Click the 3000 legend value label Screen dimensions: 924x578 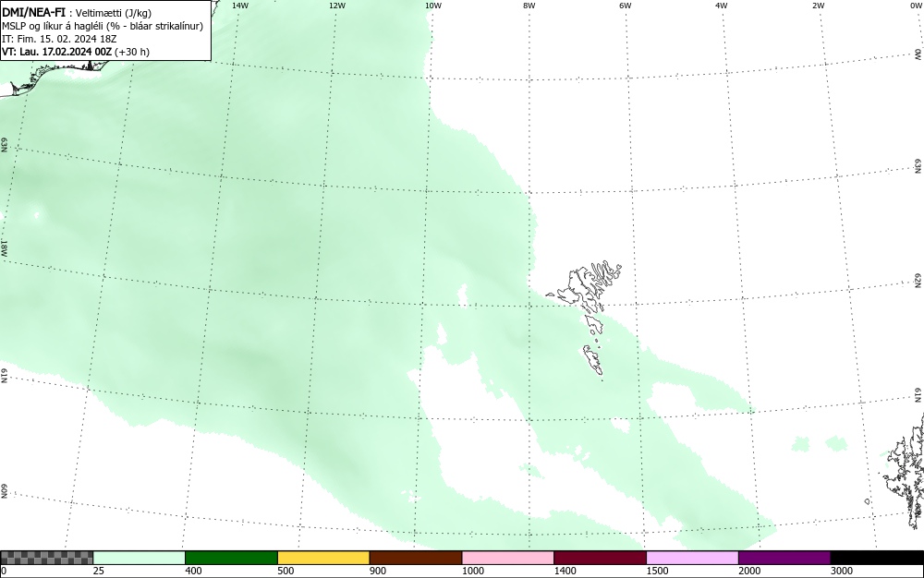pyautogui.click(x=842, y=571)
